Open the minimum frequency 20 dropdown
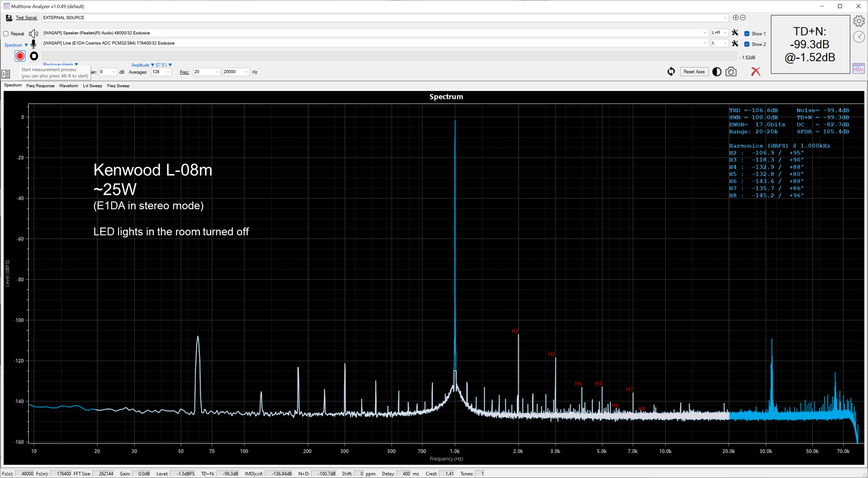 coord(207,72)
